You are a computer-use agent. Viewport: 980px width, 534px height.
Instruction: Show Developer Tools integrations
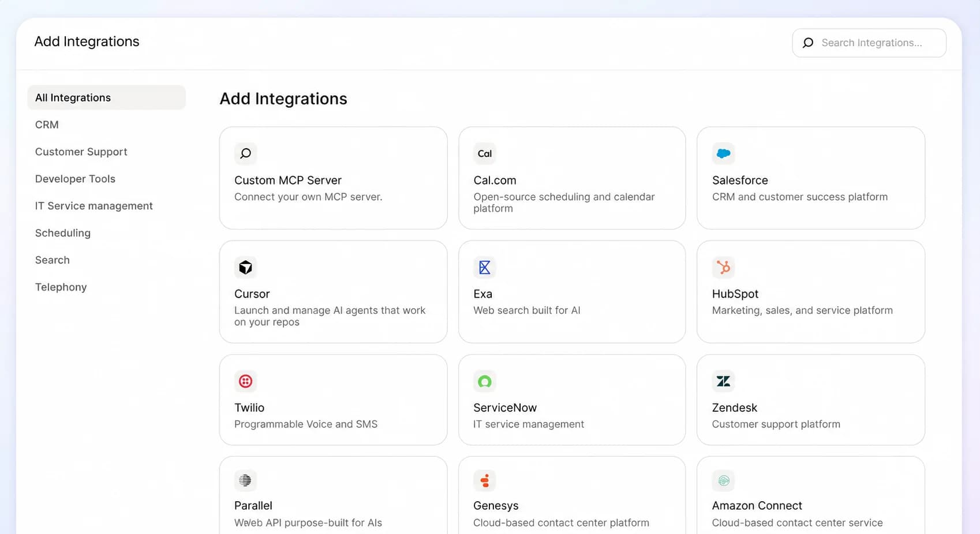pyautogui.click(x=75, y=179)
